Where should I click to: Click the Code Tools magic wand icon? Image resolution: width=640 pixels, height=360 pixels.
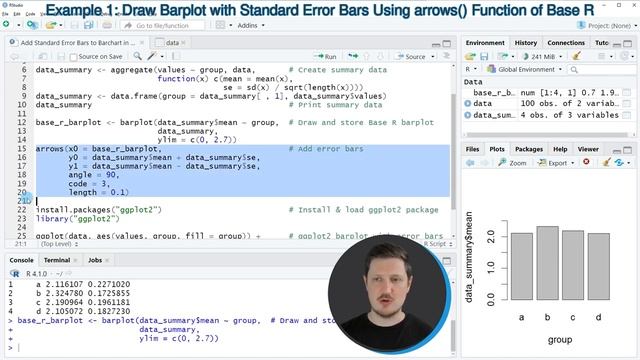pyautogui.click(x=152, y=56)
